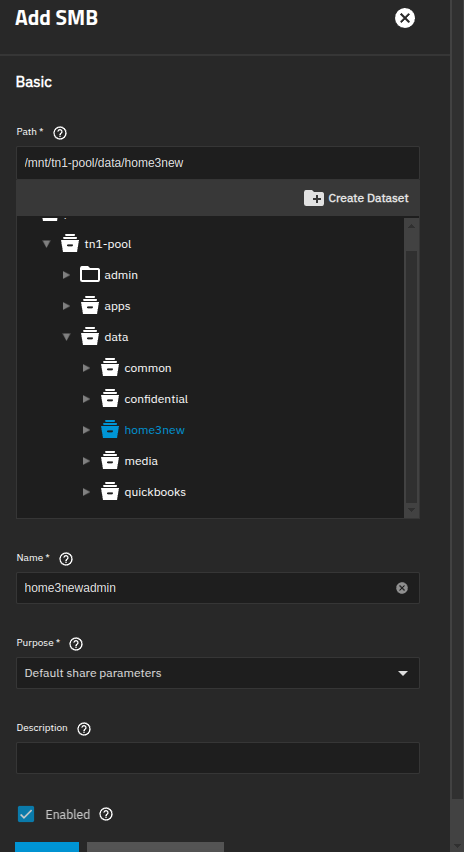The width and height of the screenshot is (464, 852).
Task: Click the help icon next to Enabled
Action: [106, 814]
